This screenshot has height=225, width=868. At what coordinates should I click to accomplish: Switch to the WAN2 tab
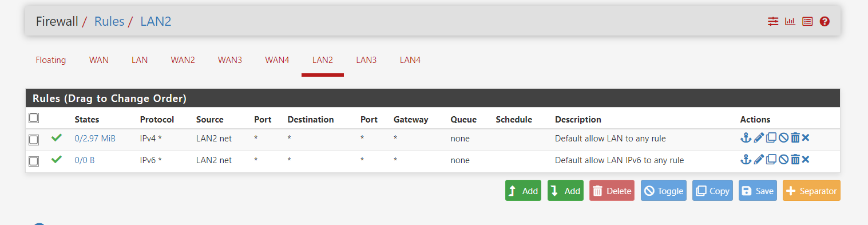coord(183,60)
